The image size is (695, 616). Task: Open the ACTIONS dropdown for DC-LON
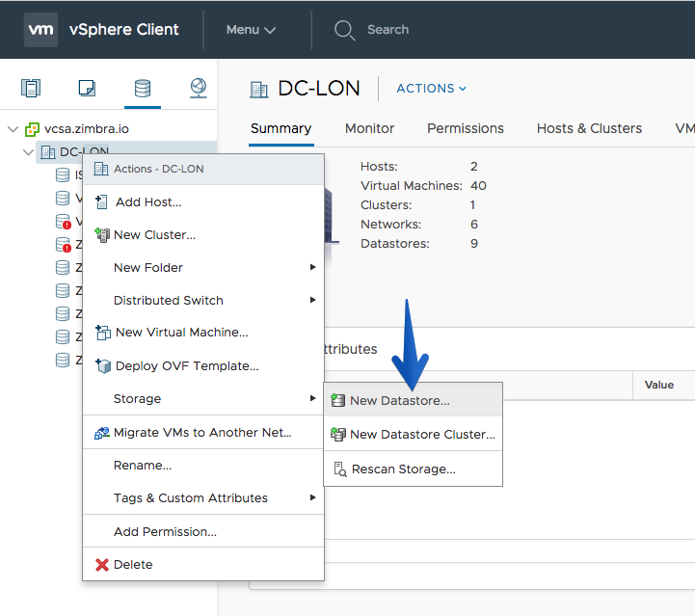point(431,89)
